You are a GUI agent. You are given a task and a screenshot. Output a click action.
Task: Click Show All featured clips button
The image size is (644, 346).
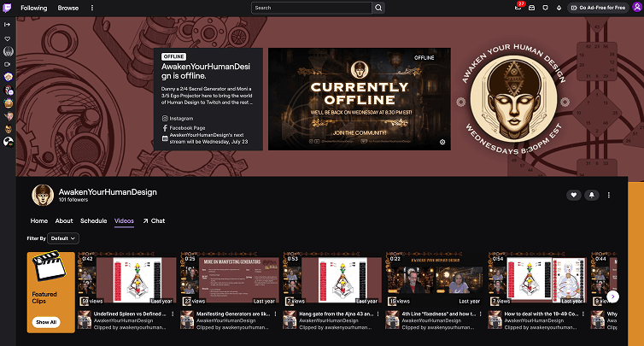(x=46, y=322)
